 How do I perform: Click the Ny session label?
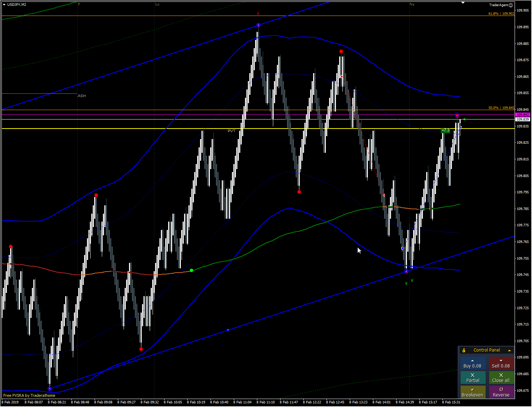[412, 4]
